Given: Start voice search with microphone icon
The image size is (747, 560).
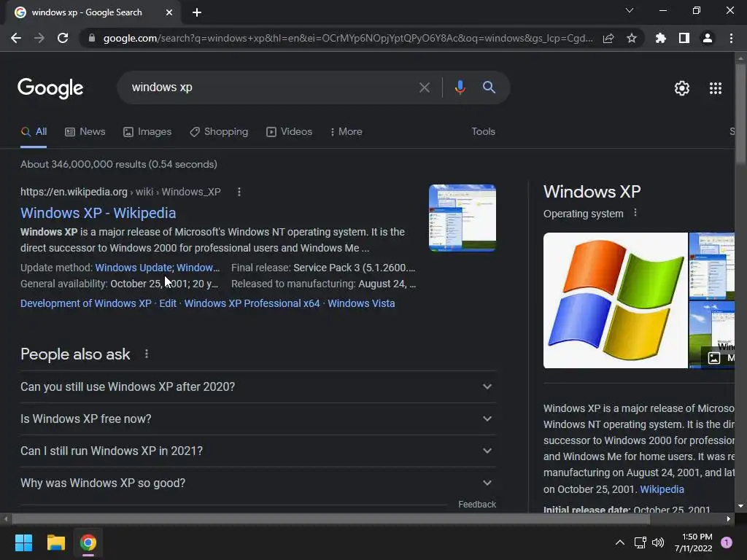Looking at the screenshot, I should pyautogui.click(x=460, y=87).
